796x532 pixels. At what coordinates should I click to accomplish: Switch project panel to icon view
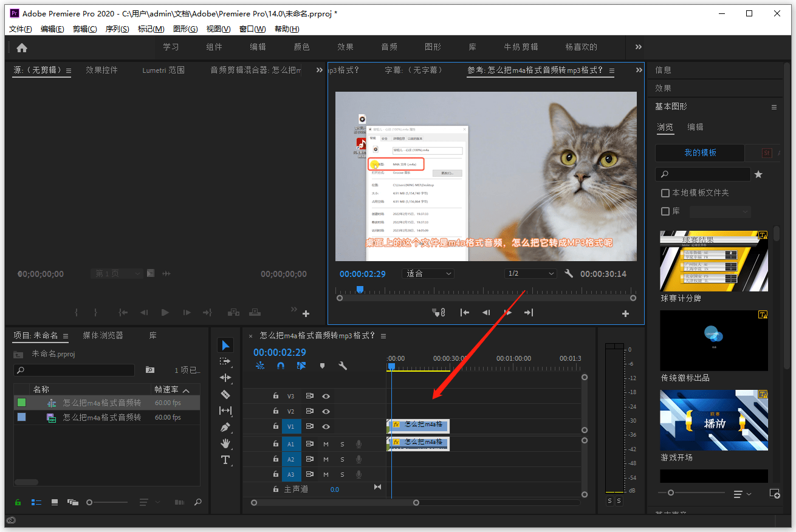tap(55, 502)
